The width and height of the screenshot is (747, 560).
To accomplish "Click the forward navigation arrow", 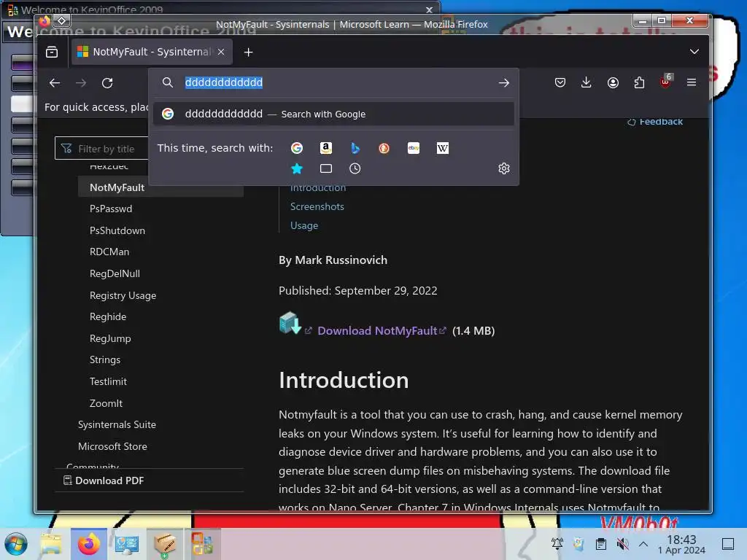I will pos(81,83).
